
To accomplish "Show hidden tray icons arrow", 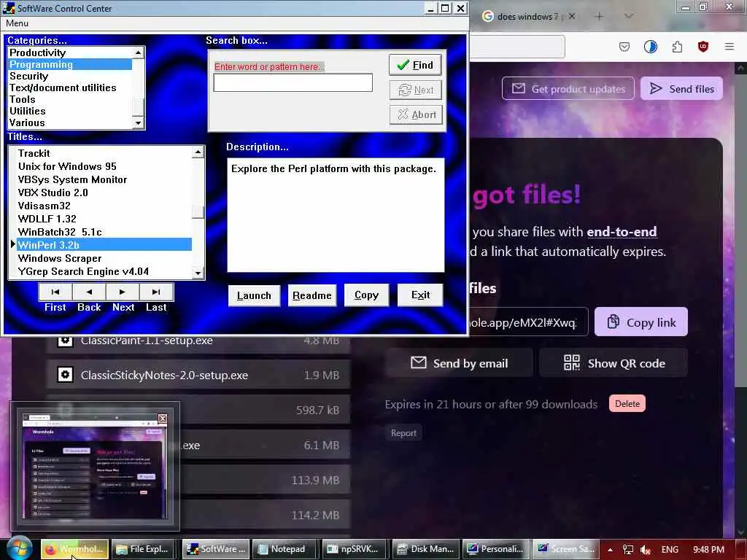I will click(610, 550).
